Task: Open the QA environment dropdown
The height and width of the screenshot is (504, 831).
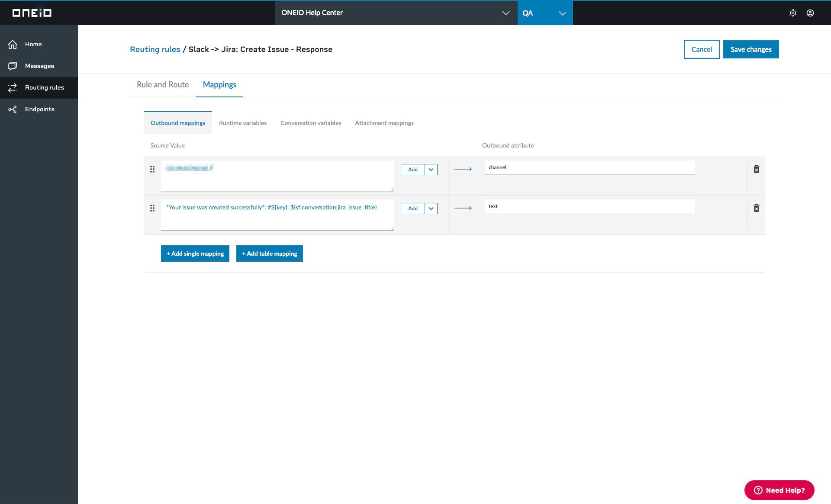Action: [x=545, y=13]
